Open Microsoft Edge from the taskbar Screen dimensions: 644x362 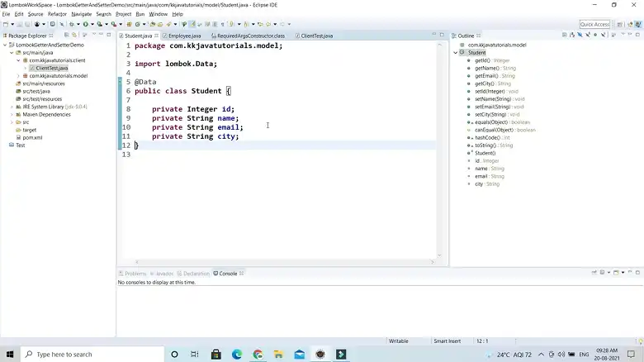point(237,355)
